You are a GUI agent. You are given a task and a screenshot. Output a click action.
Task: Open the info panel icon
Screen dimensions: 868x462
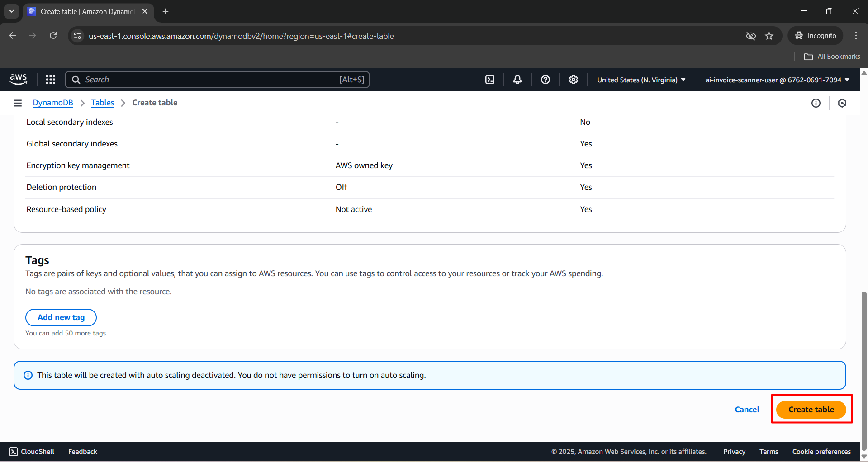[x=816, y=103]
